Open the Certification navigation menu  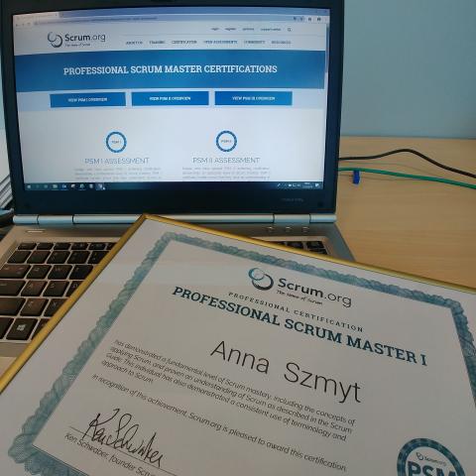[184, 43]
